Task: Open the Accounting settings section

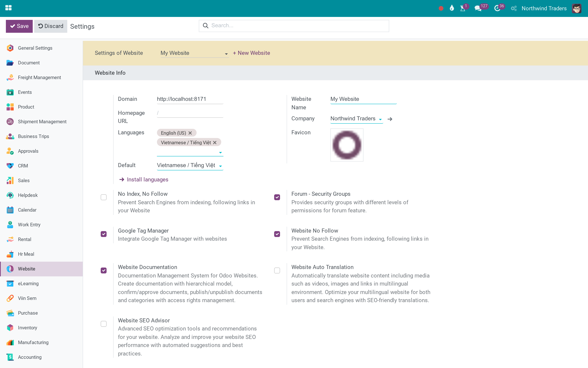Action: pos(41,357)
